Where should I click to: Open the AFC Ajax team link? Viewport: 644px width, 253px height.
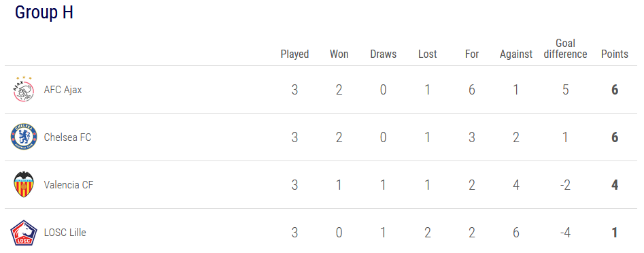tap(63, 90)
